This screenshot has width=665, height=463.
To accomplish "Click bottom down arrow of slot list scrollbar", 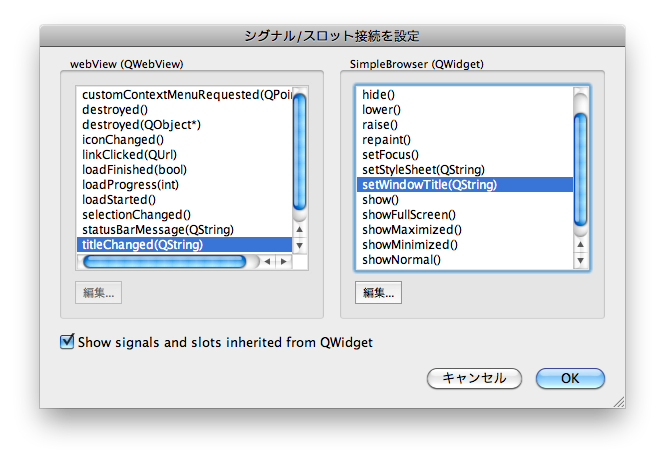I will coord(580,261).
